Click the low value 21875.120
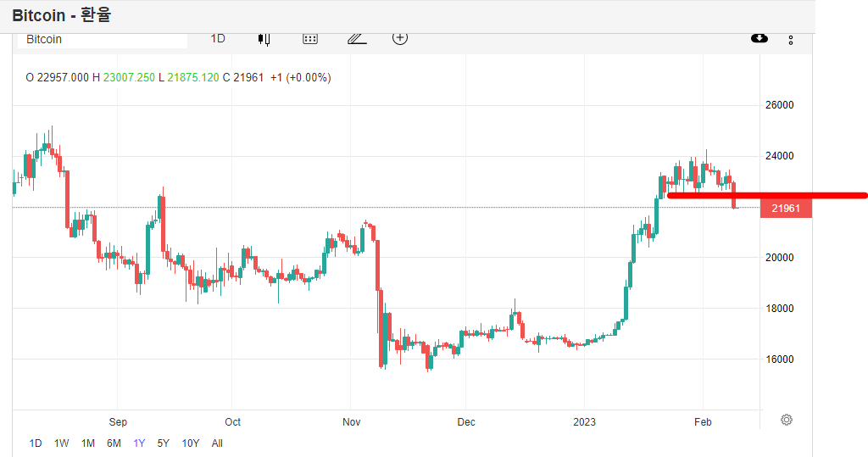 point(193,77)
